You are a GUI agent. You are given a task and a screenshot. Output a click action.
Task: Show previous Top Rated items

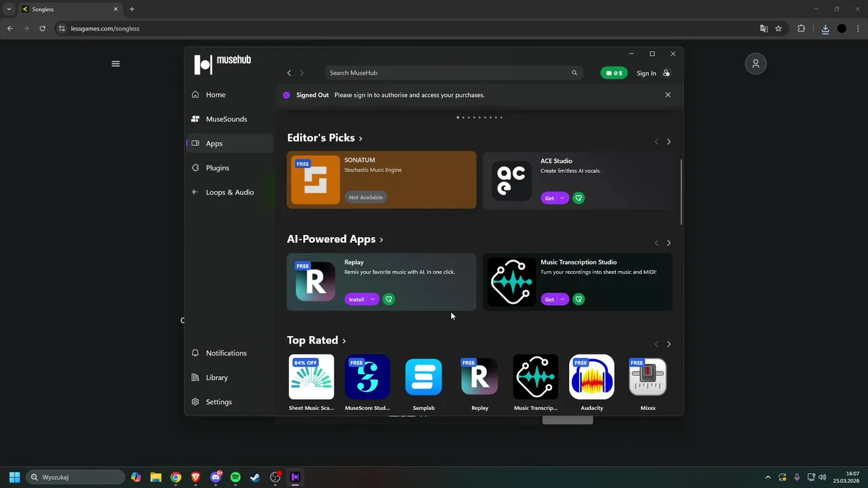point(656,344)
